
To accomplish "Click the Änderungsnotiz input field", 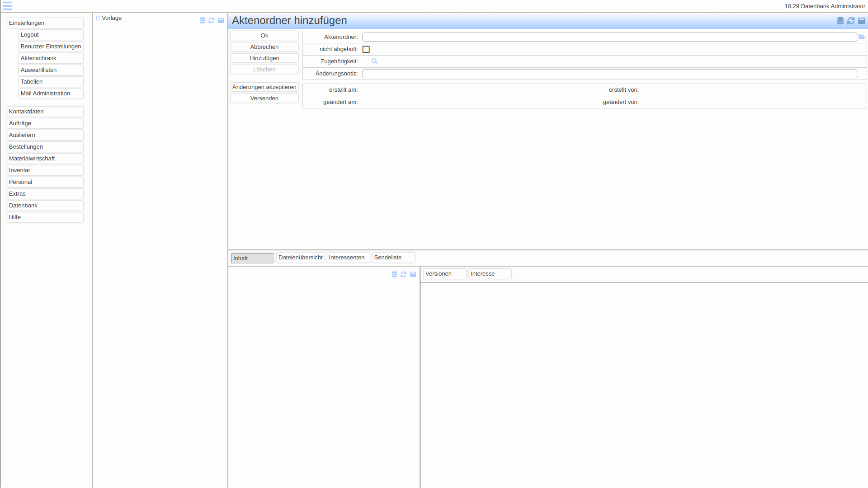I will pos(609,74).
